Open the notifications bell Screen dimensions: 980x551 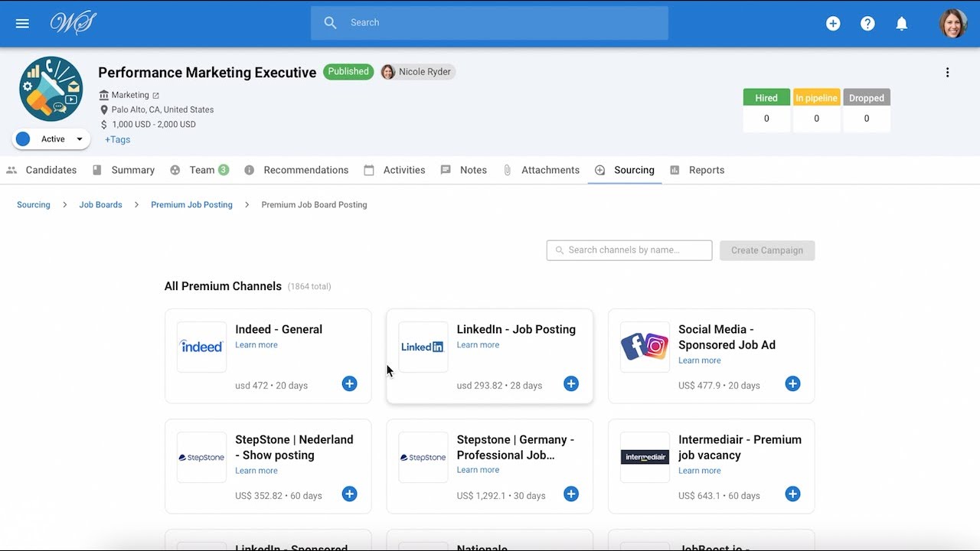902,24
